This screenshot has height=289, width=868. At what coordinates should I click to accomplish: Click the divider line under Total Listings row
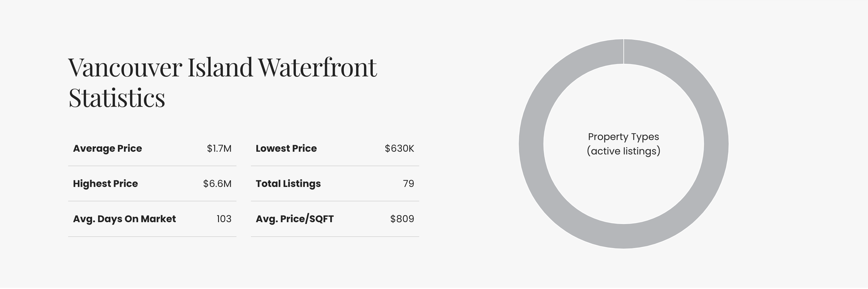(x=335, y=201)
